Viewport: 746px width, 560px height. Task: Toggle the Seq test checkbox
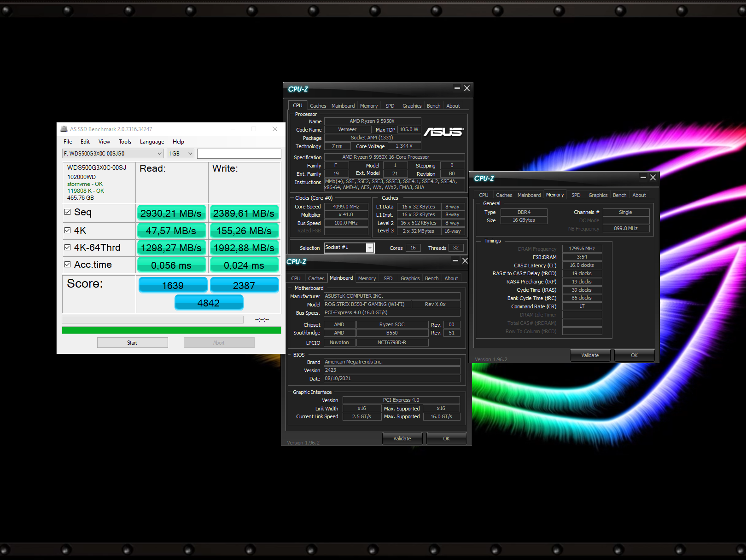tap(68, 212)
